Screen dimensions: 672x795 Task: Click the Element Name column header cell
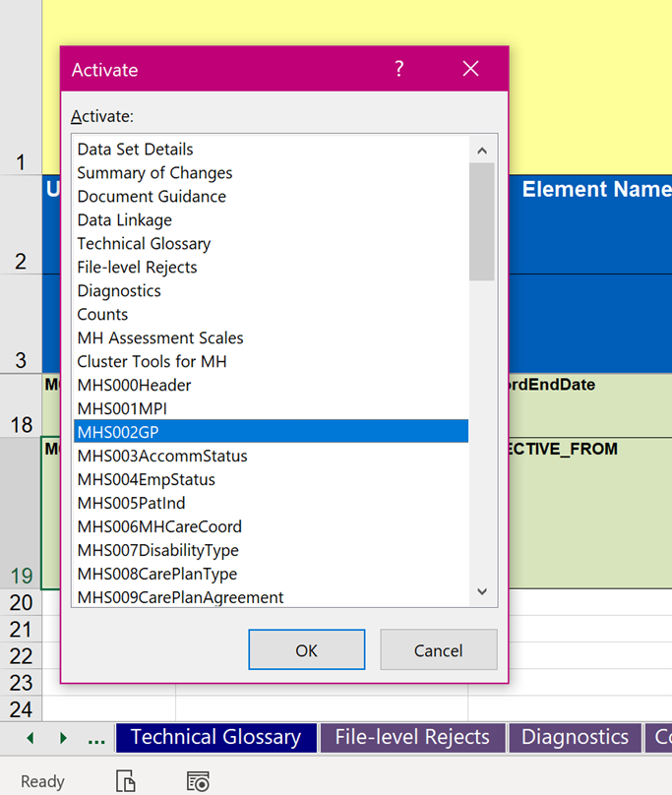590,224
